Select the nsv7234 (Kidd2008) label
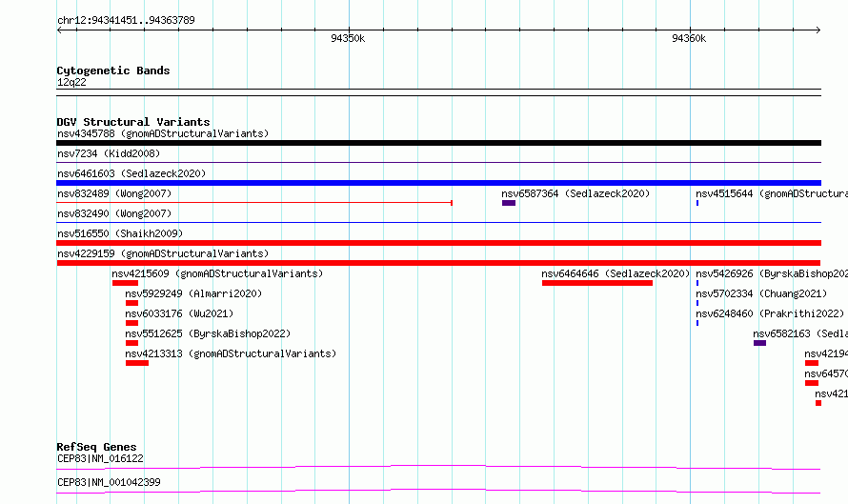Viewport: 848px width, 504px height. point(109,153)
